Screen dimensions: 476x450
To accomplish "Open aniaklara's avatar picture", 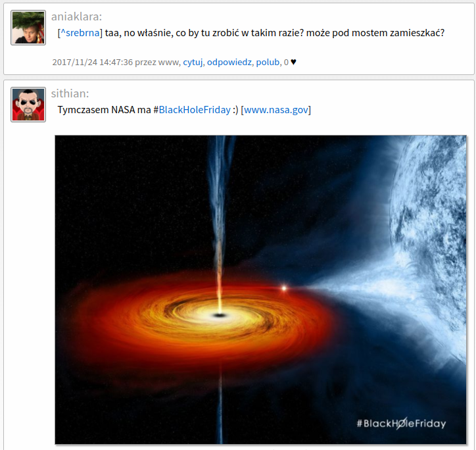I will [28, 28].
